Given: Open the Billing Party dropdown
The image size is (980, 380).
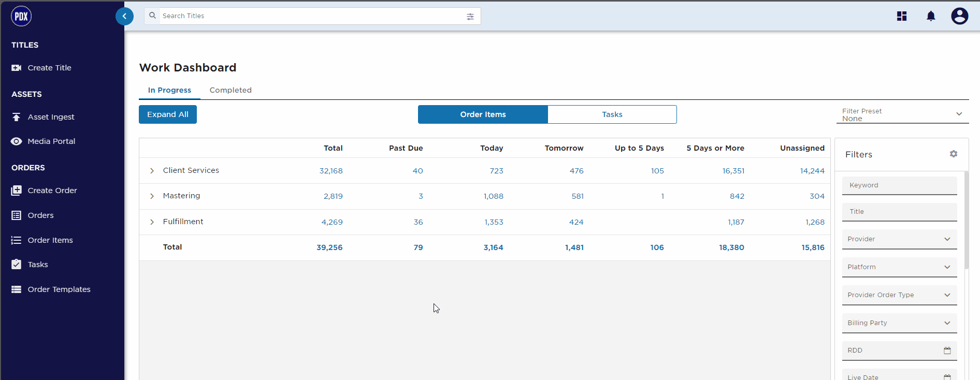Looking at the screenshot, I should [x=899, y=323].
